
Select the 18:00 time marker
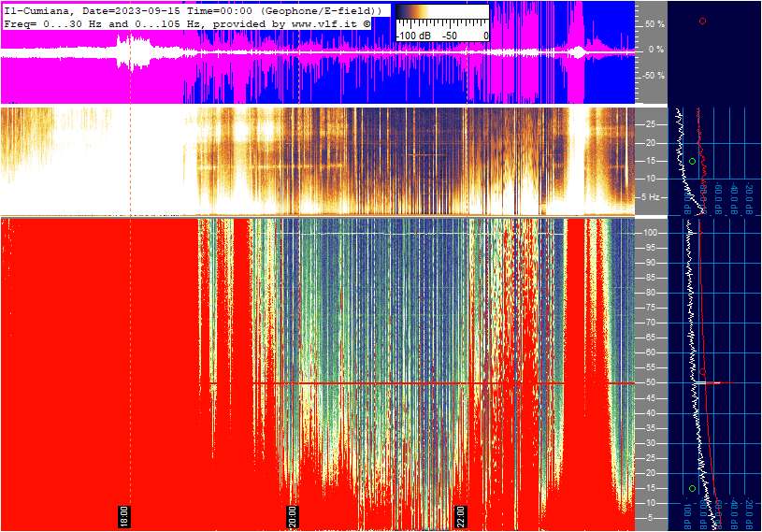click(x=124, y=516)
